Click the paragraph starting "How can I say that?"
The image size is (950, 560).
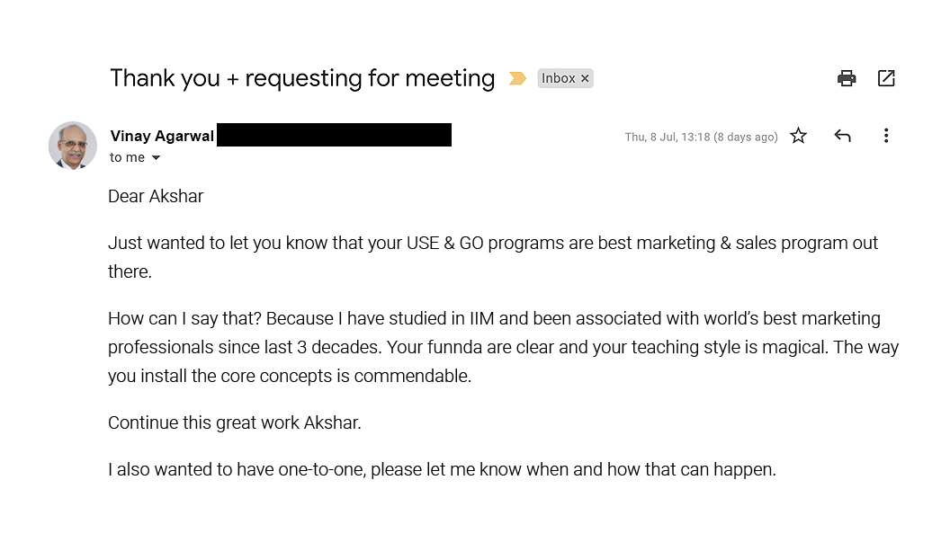(503, 347)
